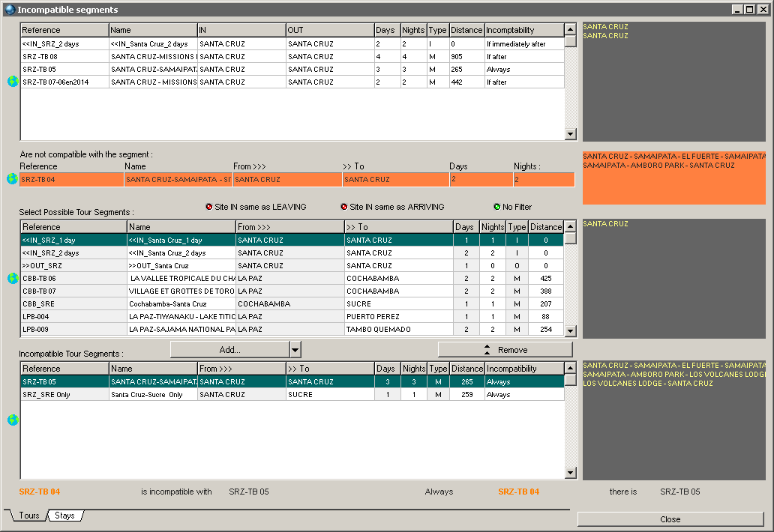Switch to the Tours tab
The height and width of the screenshot is (532, 774).
point(28,516)
